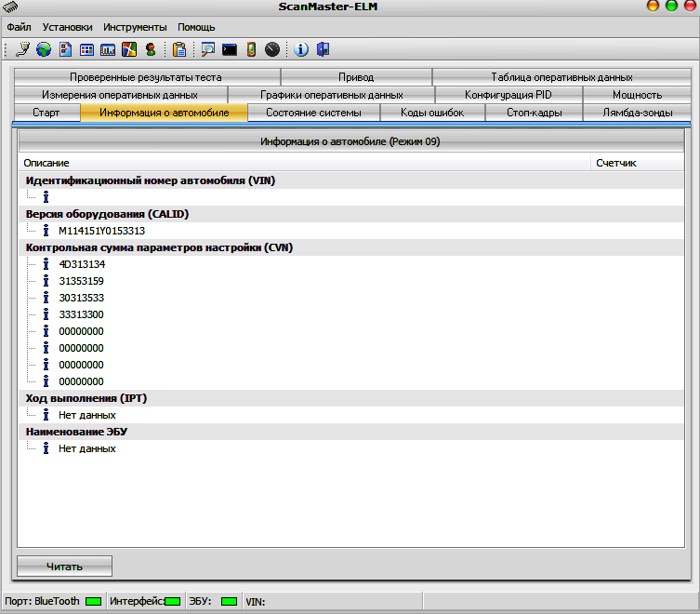The width and height of the screenshot is (700, 614).
Task: Click the green window maximize button
Action: point(671,6)
